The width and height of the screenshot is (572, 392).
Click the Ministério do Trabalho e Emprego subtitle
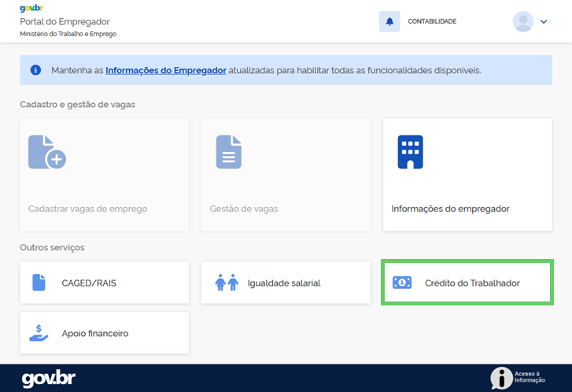tap(68, 34)
